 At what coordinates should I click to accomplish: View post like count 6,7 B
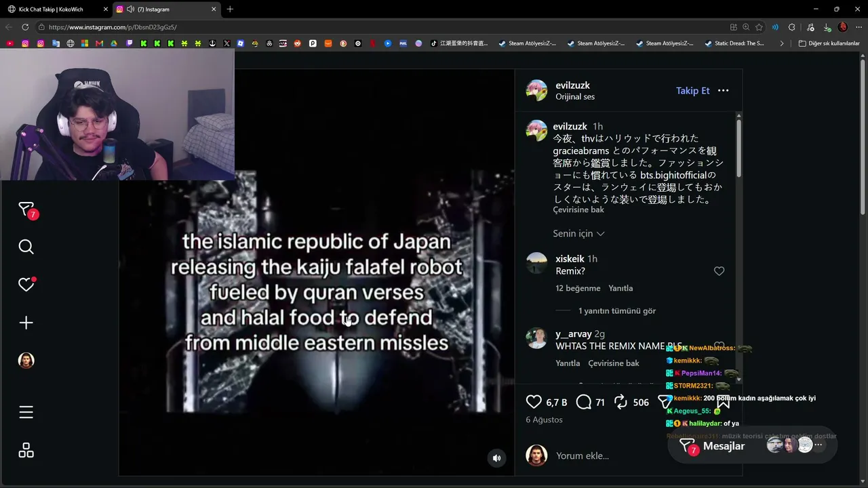click(557, 403)
